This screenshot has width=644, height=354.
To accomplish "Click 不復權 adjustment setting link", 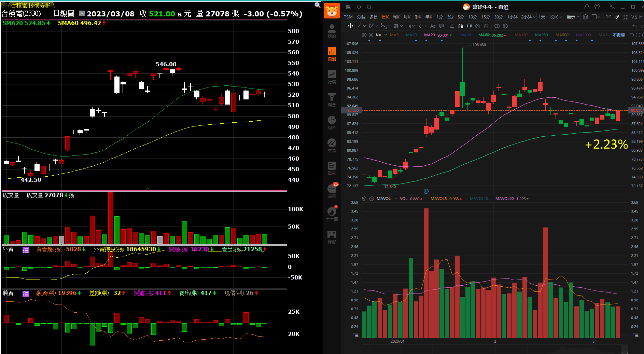I will 618,35.
